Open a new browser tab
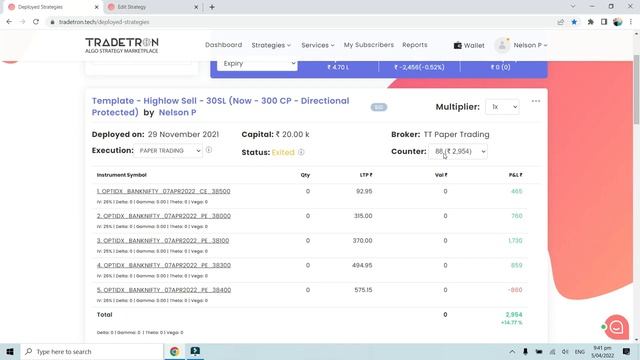This screenshot has width=640, height=360. (212, 7)
